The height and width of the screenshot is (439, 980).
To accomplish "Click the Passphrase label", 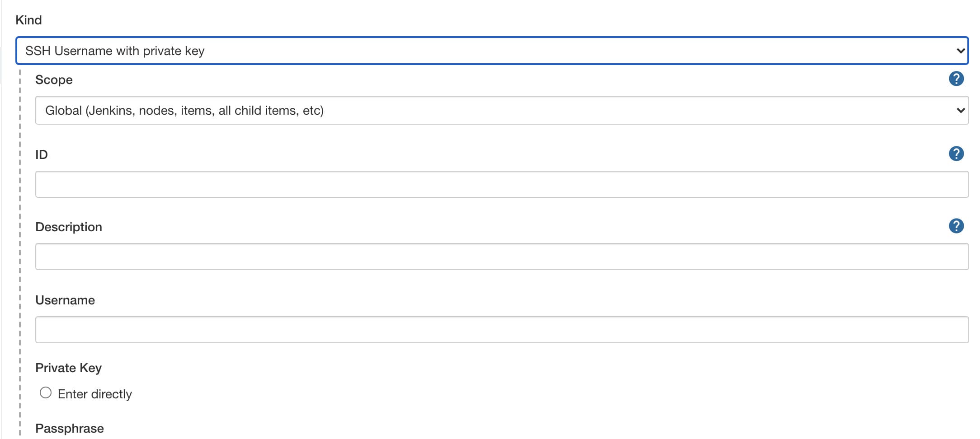I will (70, 429).
